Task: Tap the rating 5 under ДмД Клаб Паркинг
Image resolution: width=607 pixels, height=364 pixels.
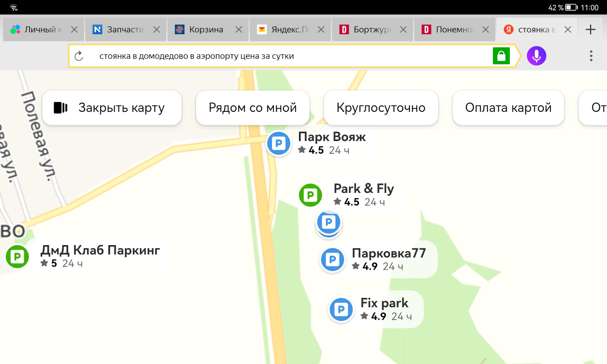Action: [54, 263]
